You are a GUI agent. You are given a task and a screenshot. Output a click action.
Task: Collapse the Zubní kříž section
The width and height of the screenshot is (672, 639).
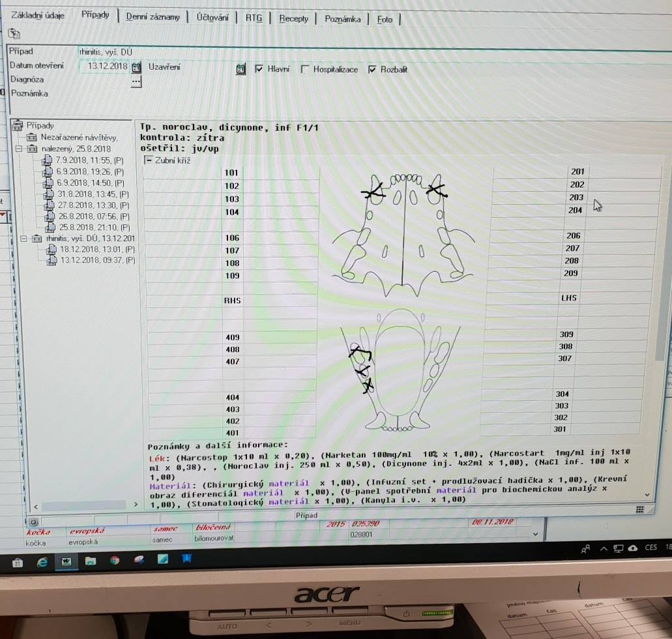148,160
